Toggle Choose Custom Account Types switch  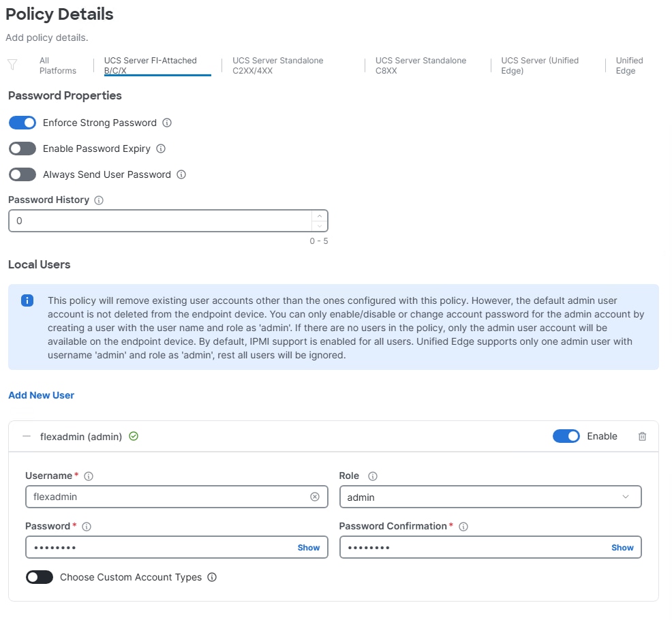tap(40, 577)
